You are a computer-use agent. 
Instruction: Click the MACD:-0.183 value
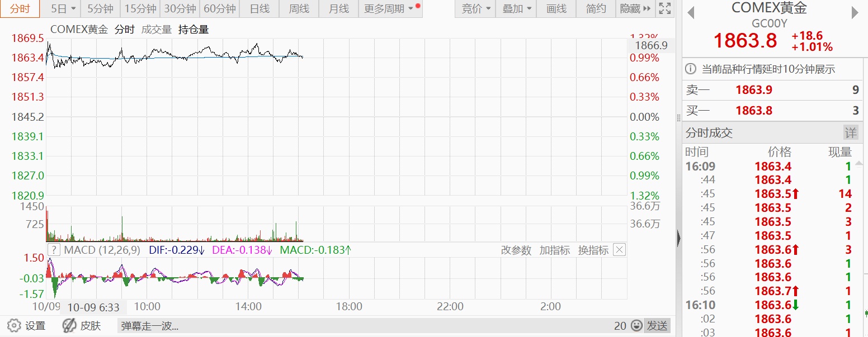[x=316, y=250]
